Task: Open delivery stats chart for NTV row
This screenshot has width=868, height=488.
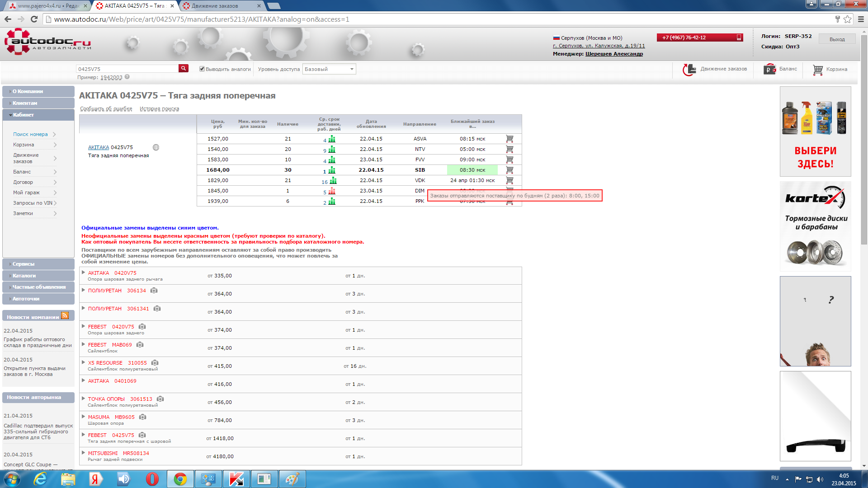Action: pyautogui.click(x=332, y=150)
